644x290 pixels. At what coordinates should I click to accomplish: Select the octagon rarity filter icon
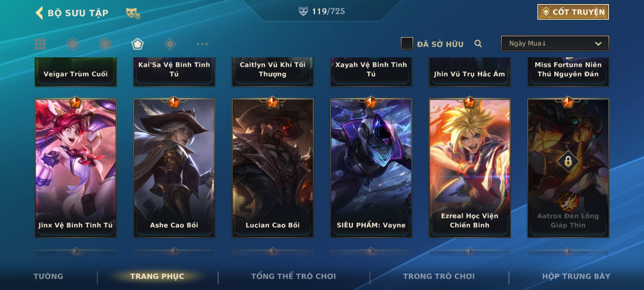coord(72,44)
